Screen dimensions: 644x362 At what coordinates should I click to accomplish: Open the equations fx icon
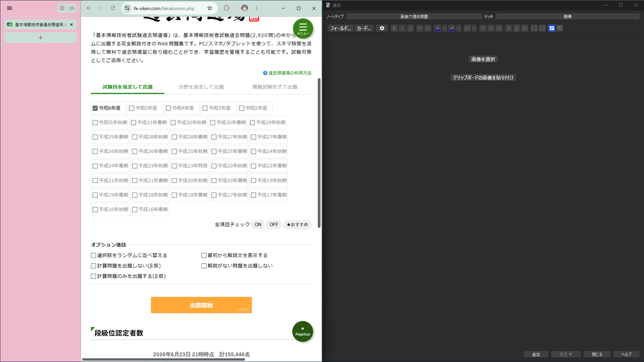point(524,28)
